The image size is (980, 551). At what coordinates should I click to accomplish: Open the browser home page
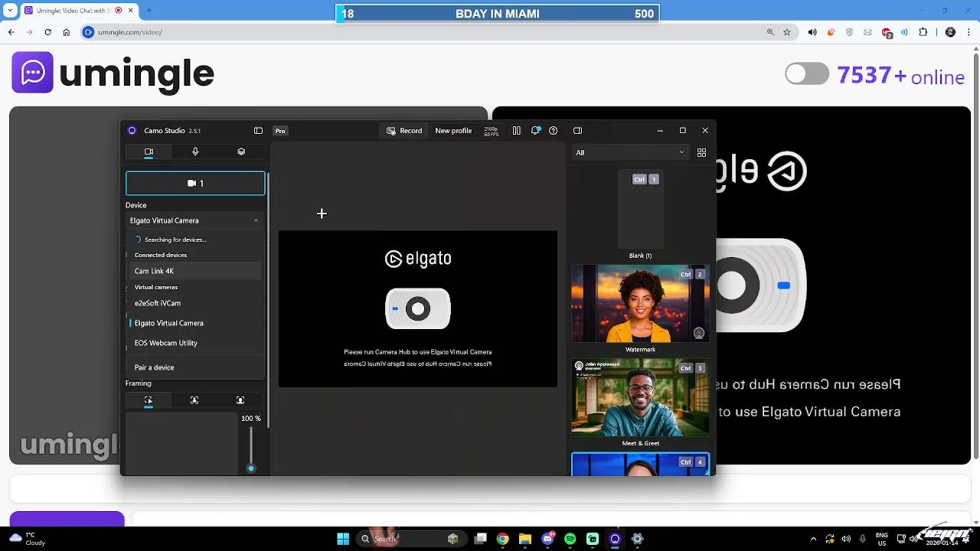coord(67,32)
